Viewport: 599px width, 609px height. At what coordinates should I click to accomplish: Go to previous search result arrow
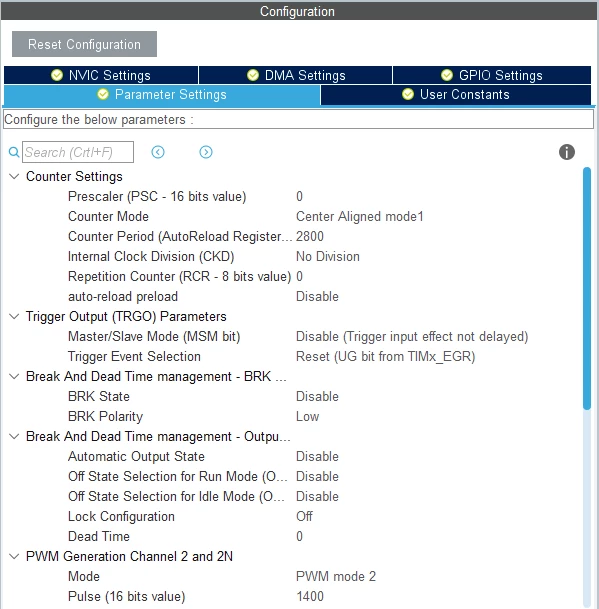158,152
